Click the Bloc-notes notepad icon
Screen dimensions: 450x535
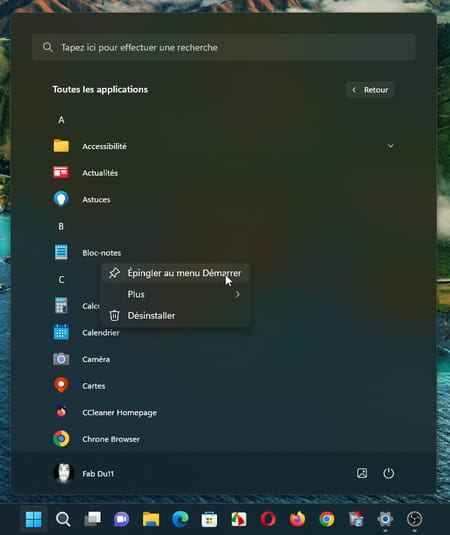pos(61,252)
